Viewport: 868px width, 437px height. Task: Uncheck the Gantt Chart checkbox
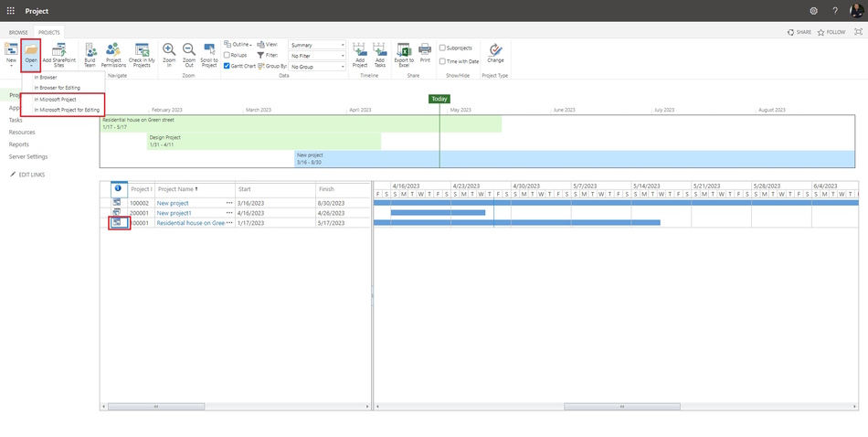(227, 66)
